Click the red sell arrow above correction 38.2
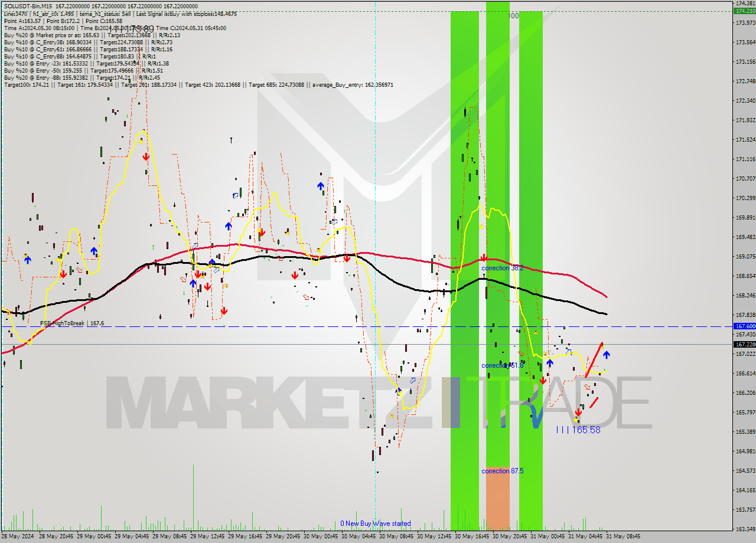 pos(484,257)
